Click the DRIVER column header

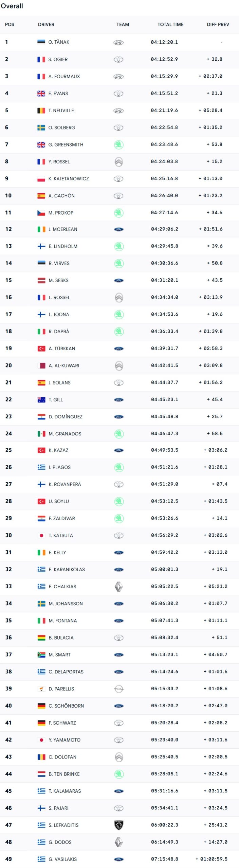(x=46, y=25)
